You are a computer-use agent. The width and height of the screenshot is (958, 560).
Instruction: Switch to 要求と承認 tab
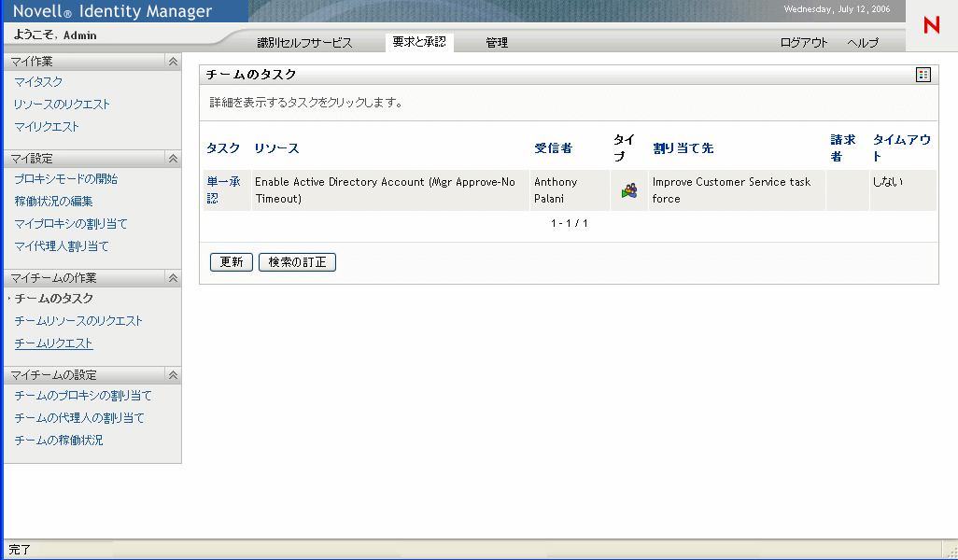pyautogui.click(x=419, y=42)
